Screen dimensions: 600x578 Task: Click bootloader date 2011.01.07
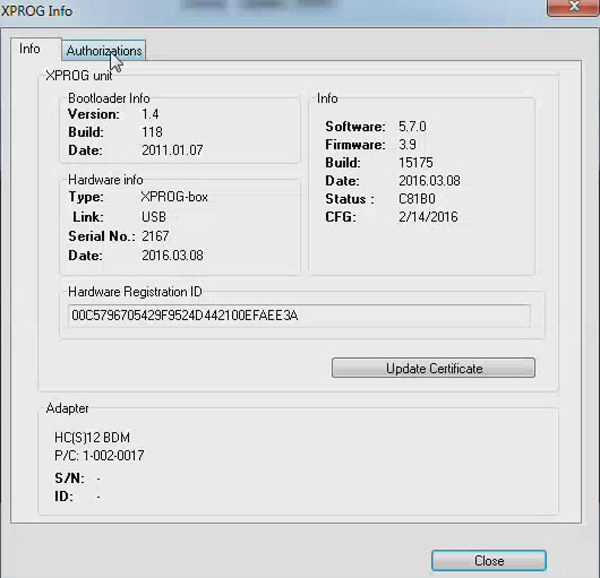coord(172,150)
